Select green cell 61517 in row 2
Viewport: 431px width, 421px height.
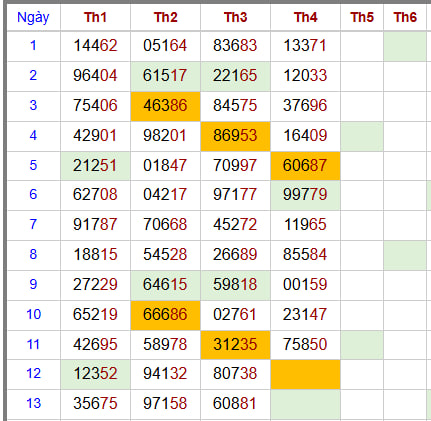click(165, 76)
